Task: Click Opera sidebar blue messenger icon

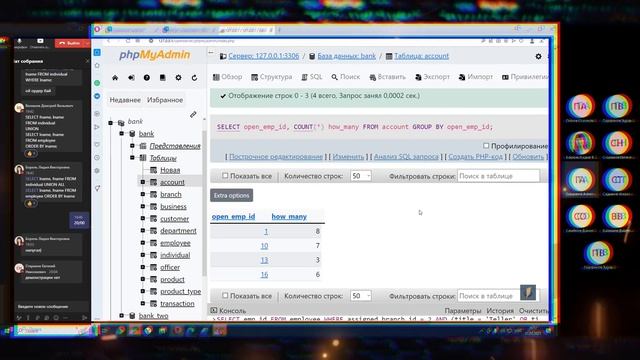Action: coord(97,96)
